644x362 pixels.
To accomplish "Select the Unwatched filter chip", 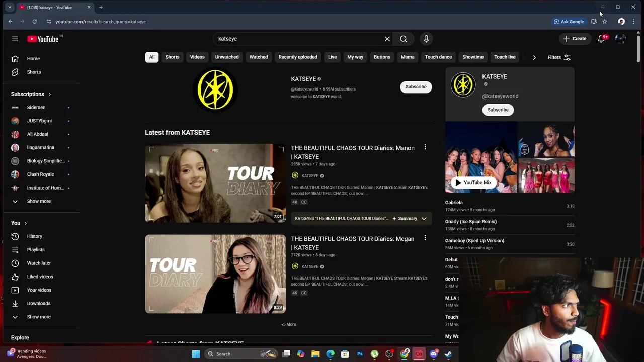I will 227,57.
